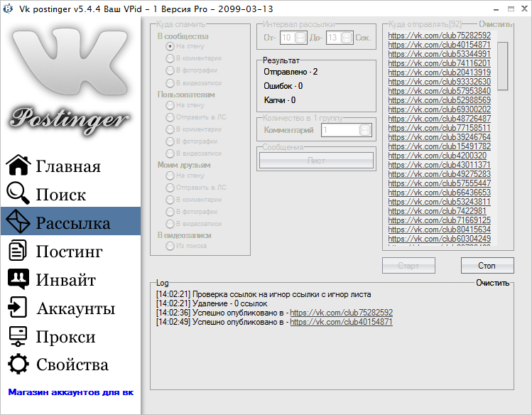This screenshot has width=532, height=415.
Task: Click the login arrow icon beside Аккаунты
Action: point(17,307)
